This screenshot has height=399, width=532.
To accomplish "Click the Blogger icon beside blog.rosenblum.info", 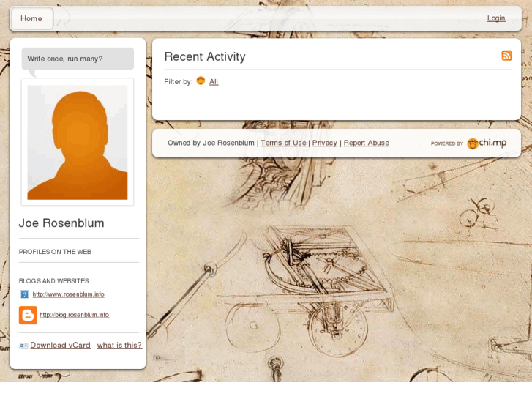I will 28,315.
